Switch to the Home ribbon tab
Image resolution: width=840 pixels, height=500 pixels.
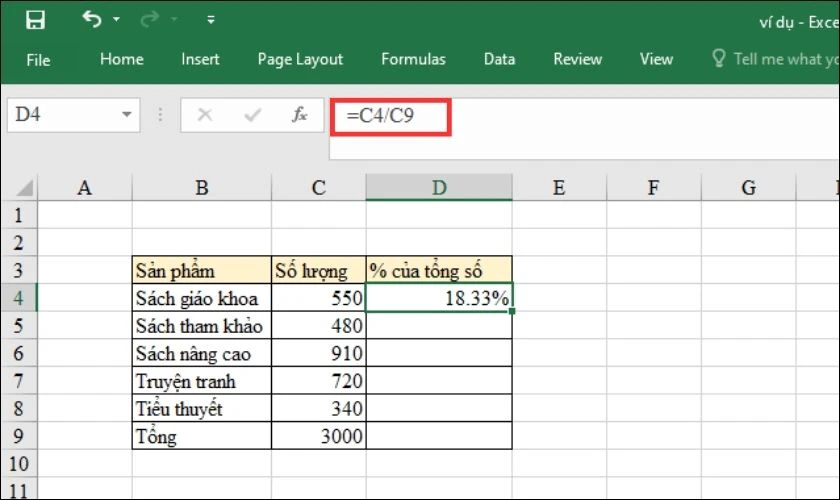point(122,59)
